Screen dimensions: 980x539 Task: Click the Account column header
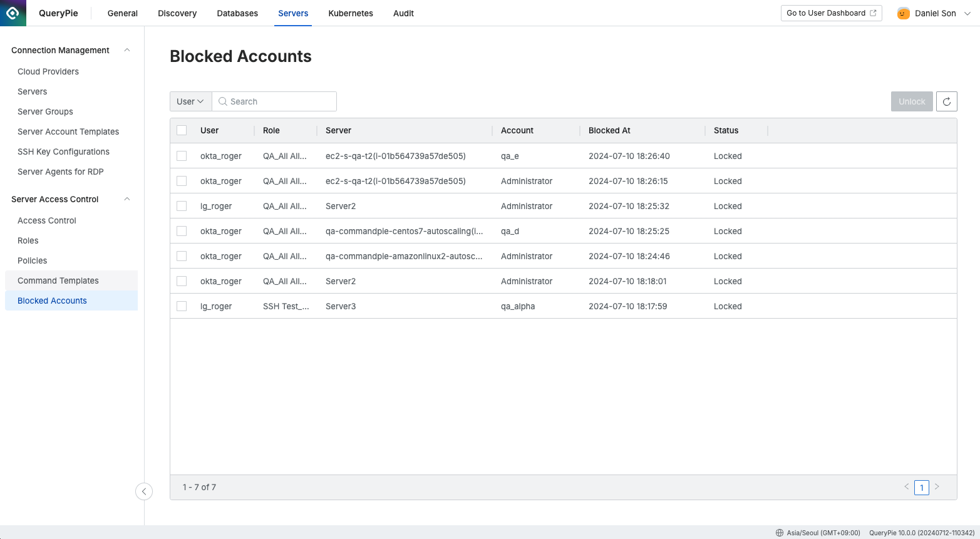[x=517, y=130]
